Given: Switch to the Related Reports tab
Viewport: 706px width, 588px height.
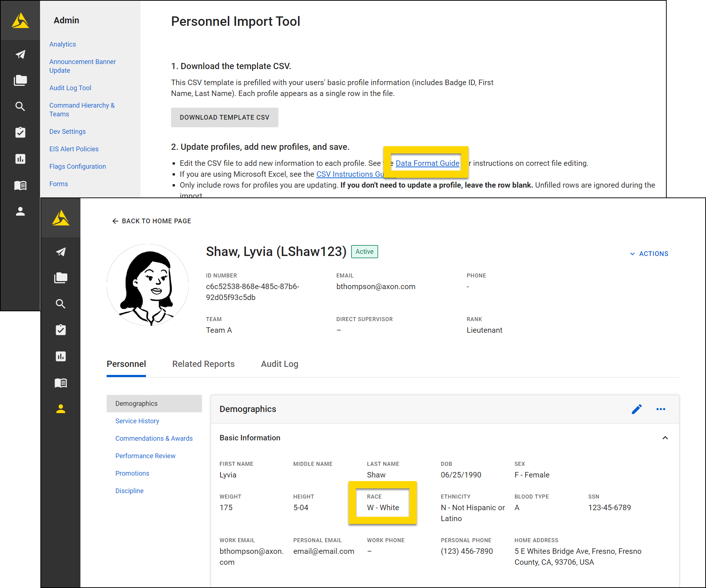Looking at the screenshot, I should tap(203, 364).
